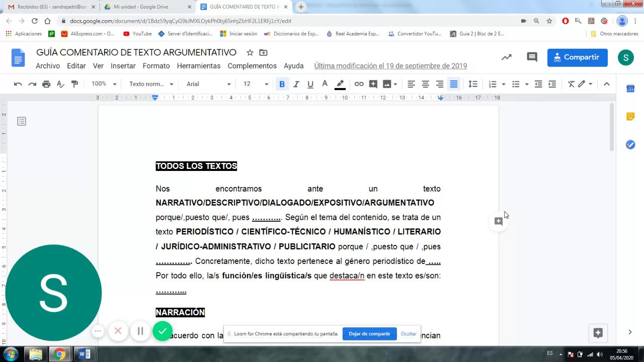Viewport: 644px width, 362px height.
Task: Switch to the Mi unidad Google Drive tab
Action: (x=148, y=7)
